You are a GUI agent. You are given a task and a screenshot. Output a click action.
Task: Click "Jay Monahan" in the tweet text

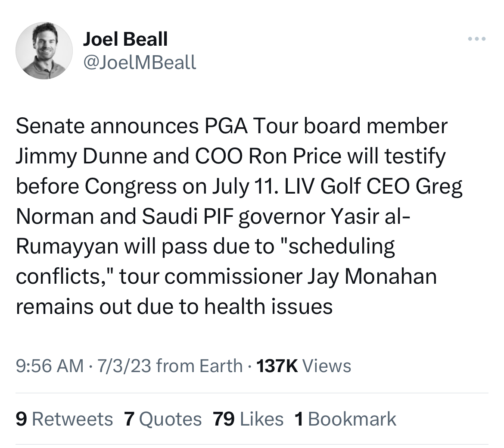pos(372,276)
